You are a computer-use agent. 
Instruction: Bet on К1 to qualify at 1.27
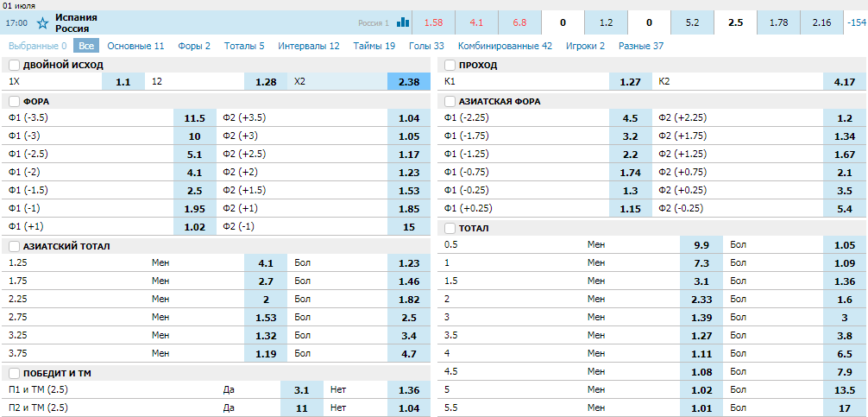point(631,82)
